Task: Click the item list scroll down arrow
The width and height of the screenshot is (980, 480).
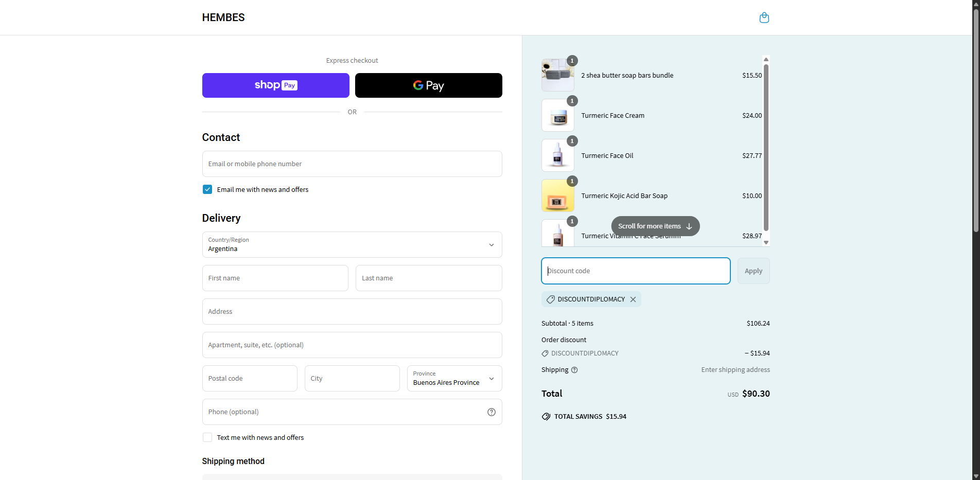Action: 766,242
